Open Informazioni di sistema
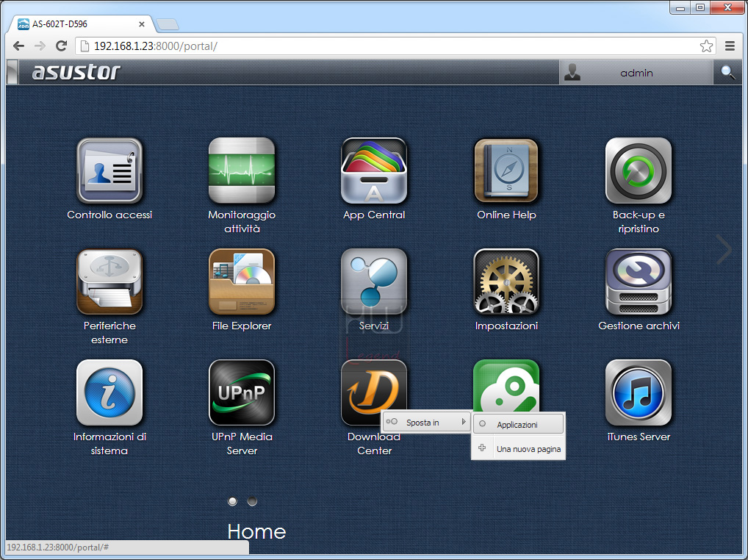Image resolution: width=748 pixels, height=560 pixels. click(109, 392)
